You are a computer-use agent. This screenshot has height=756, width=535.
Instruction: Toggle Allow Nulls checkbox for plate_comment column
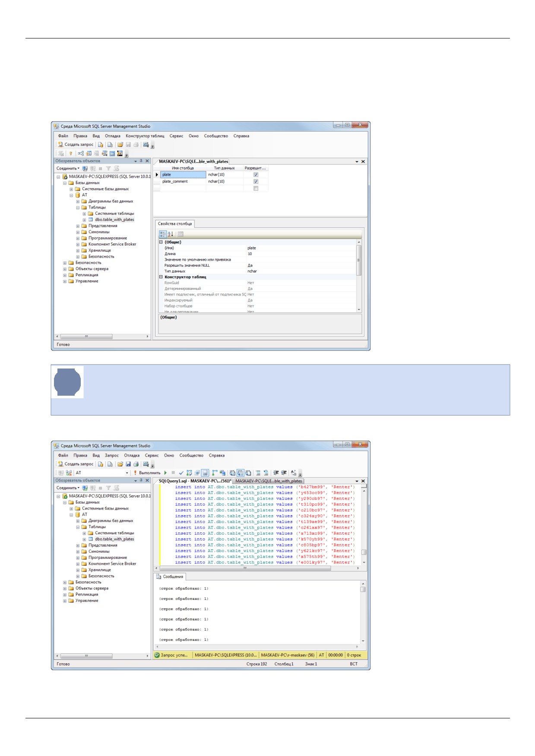256,182
